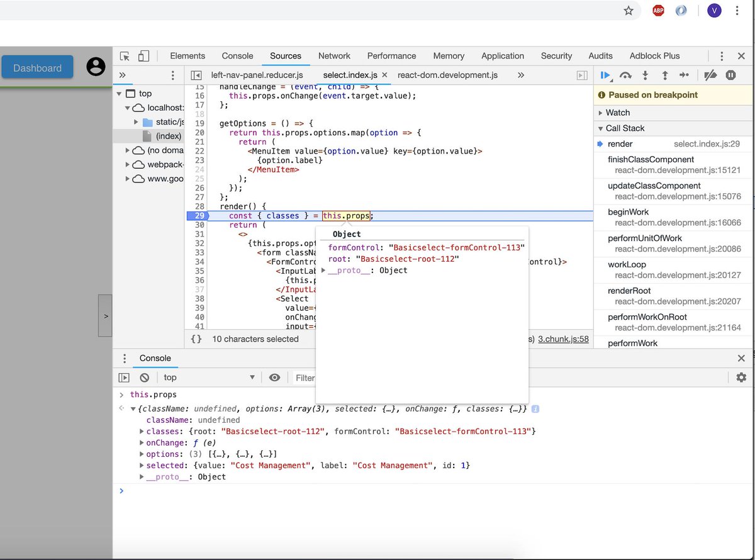Expand the www.goo… tree node
The image size is (755, 560).
click(128, 179)
